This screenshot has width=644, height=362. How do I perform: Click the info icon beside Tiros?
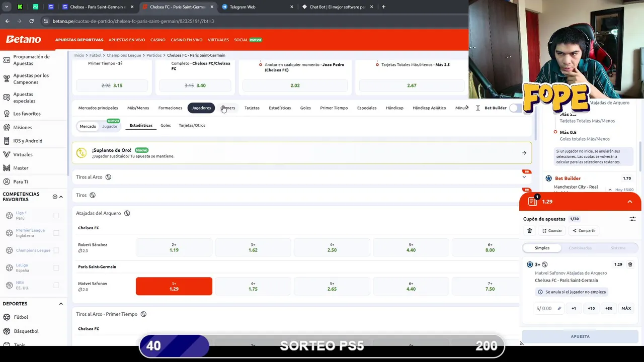pos(93,195)
